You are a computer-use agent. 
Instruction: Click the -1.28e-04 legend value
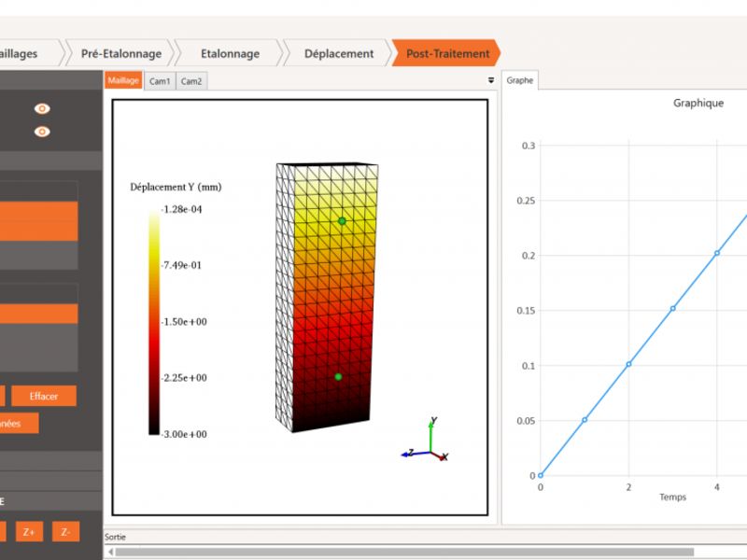(x=181, y=209)
